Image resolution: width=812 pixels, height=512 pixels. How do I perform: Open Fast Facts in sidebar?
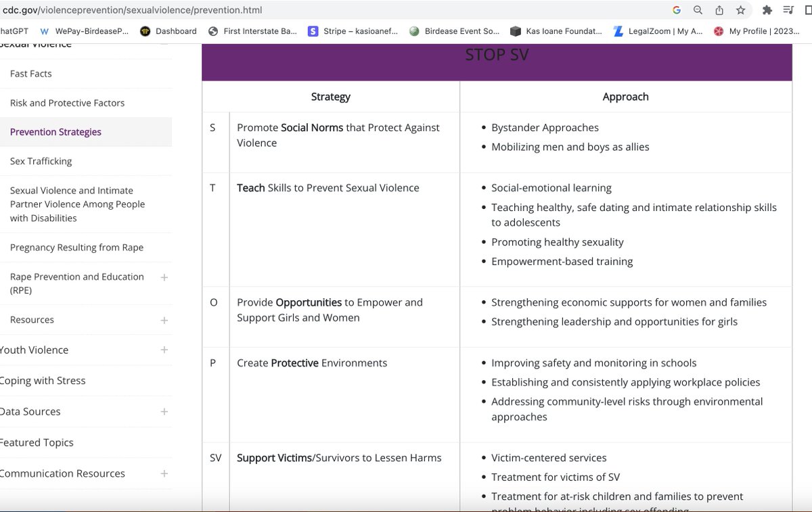[30, 74]
